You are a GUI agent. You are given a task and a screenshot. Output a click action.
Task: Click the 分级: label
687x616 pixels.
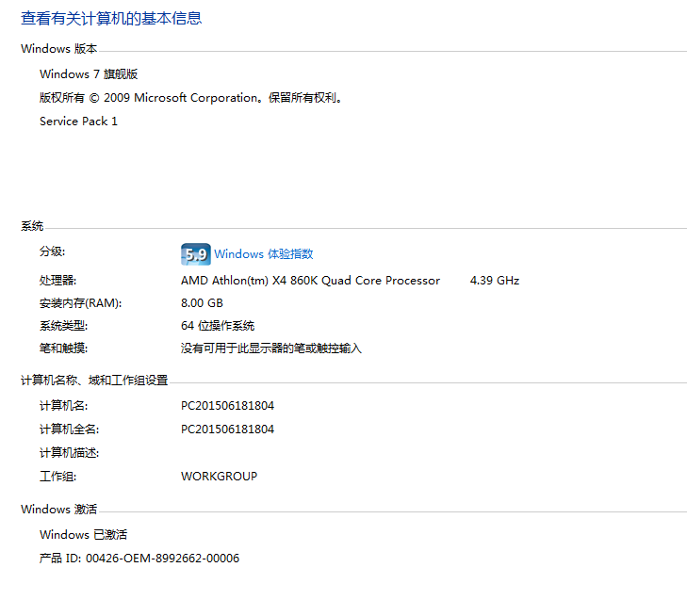52,251
